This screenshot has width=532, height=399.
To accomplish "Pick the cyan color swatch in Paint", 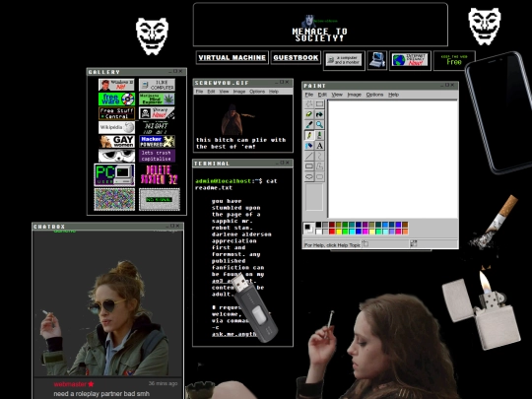I will [352, 232].
